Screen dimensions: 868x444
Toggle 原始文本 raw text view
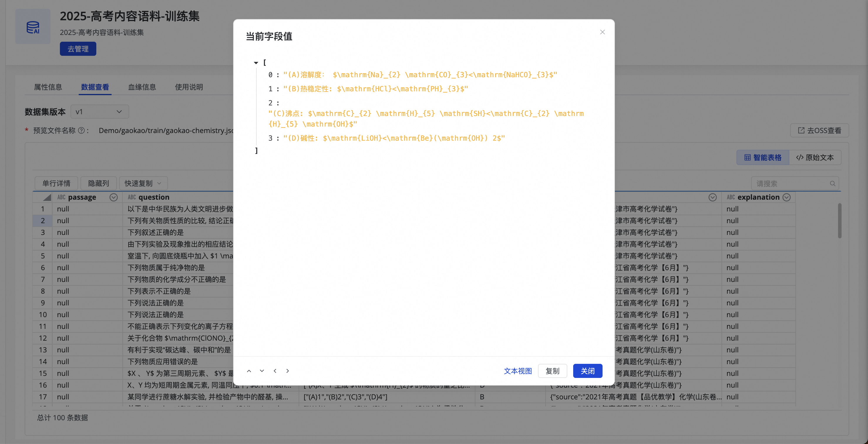coord(815,158)
